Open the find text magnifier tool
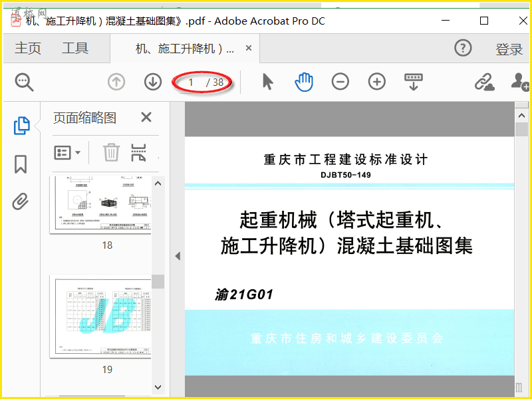532x399 pixels. (x=24, y=82)
